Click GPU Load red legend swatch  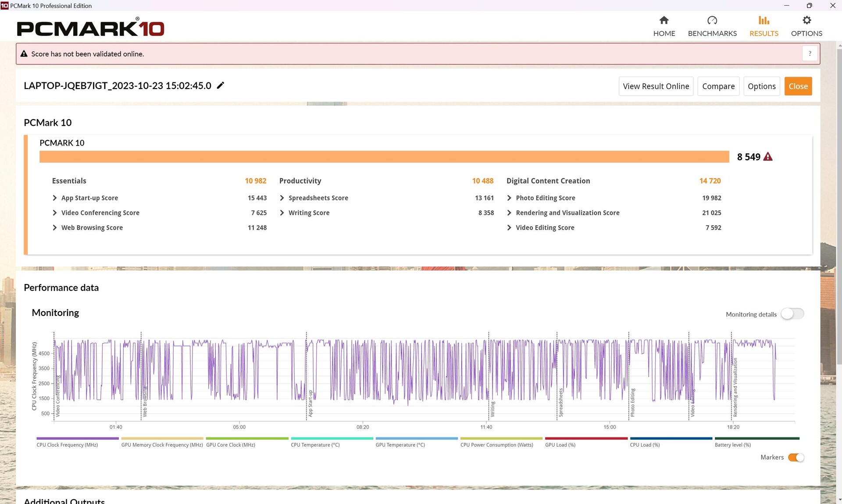pyautogui.click(x=586, y=438)
